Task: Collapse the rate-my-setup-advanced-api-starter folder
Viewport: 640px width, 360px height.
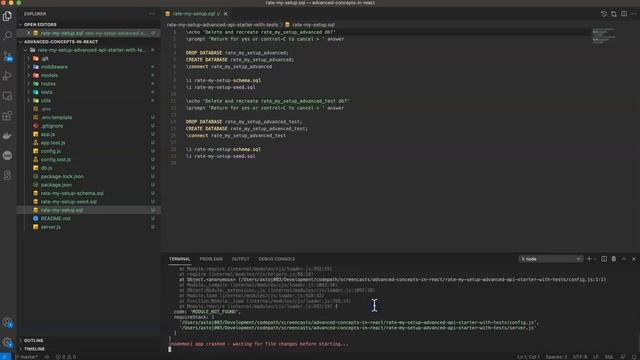Action: (26, 50)
